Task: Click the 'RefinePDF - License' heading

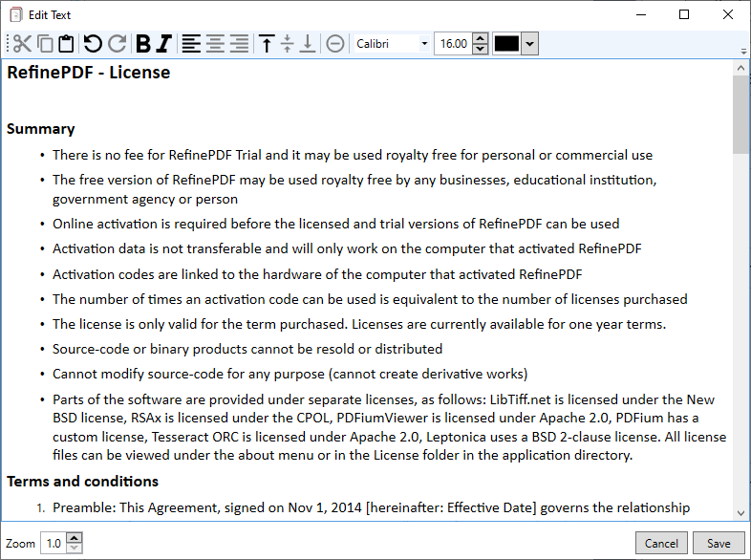Action: 89,73
